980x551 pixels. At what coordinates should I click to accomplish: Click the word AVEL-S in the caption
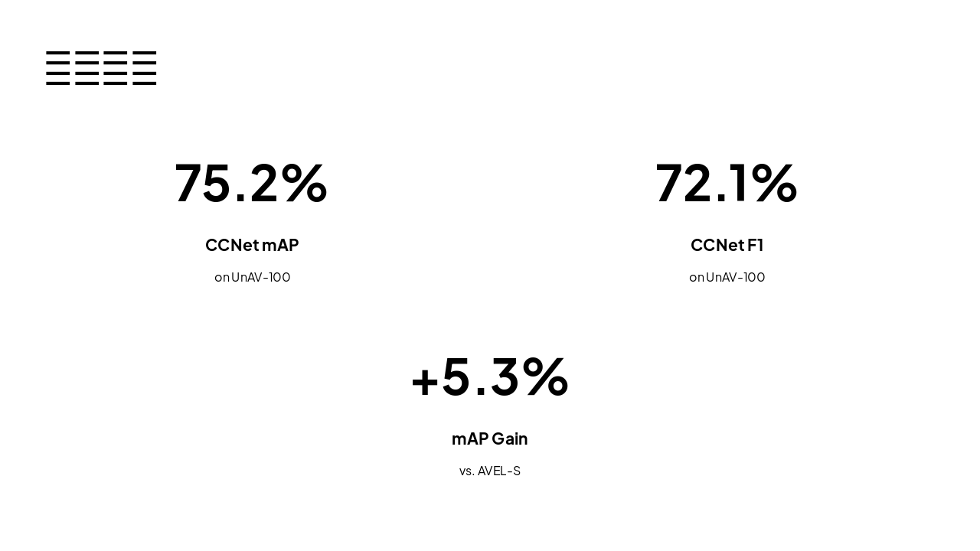[x=499, y=471]
